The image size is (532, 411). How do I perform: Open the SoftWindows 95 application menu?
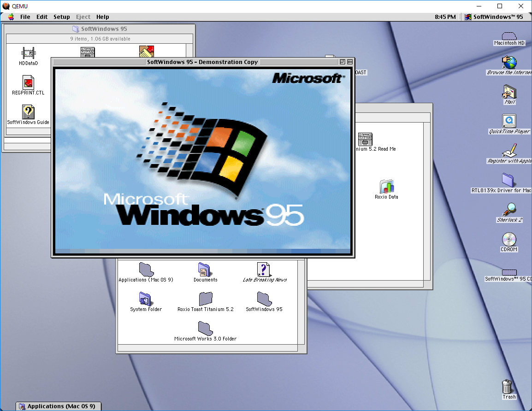pyautogui.click(x=494, y=17)
